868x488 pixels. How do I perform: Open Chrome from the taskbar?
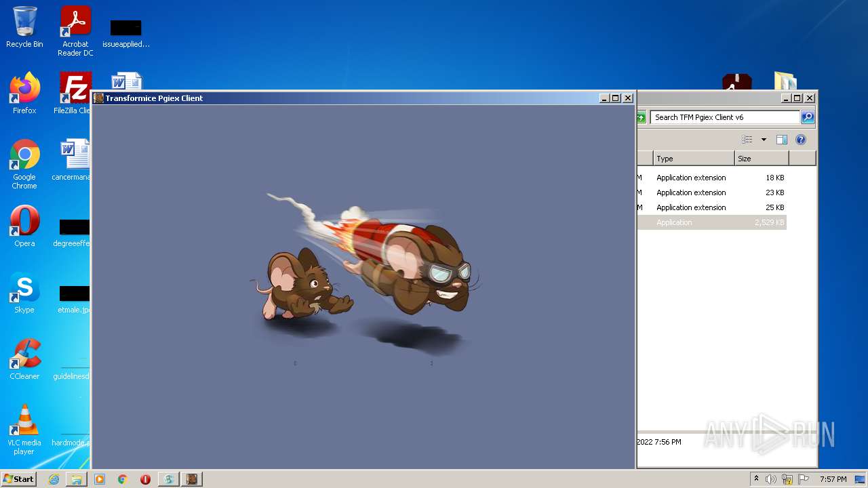(123, 479)
